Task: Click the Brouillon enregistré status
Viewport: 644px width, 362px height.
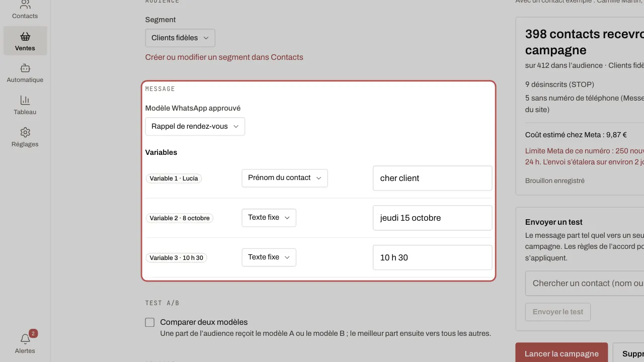Action: (555, 181)
